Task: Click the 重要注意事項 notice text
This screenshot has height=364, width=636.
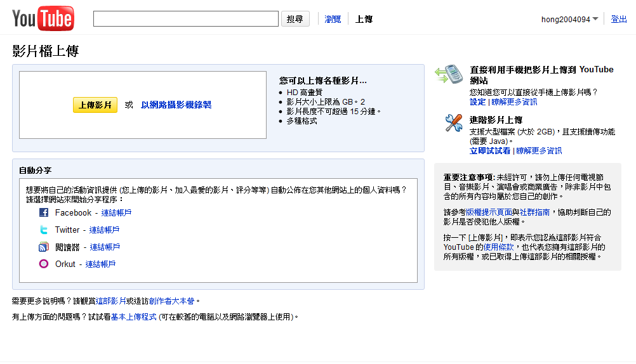Action: [x=468, y=177]
